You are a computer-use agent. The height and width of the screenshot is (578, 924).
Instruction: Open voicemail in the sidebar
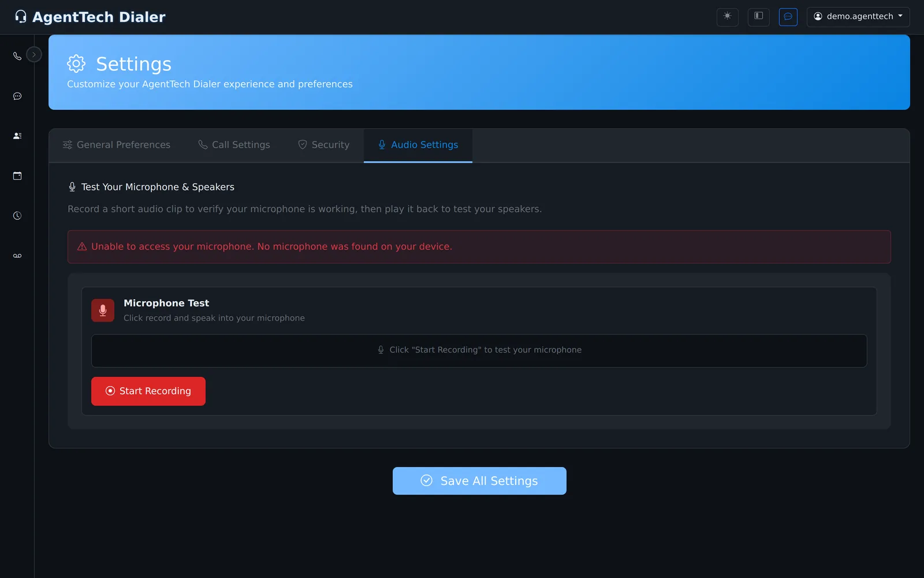17,255
